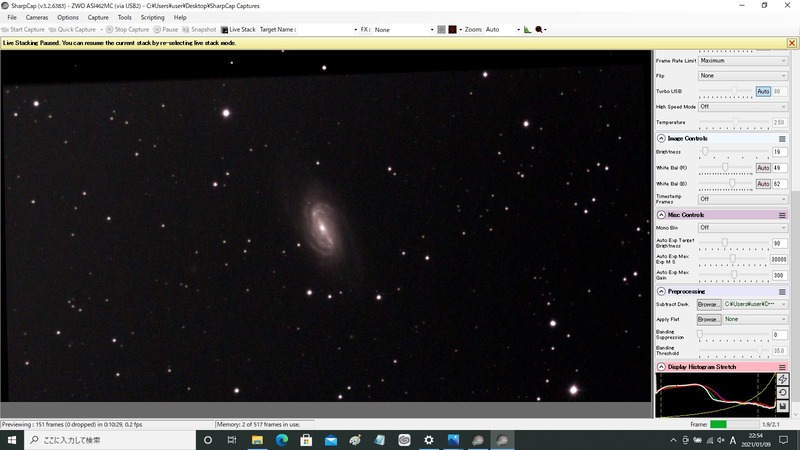
Task: Collapse the Preprocessing section
Action: point(661,291)
